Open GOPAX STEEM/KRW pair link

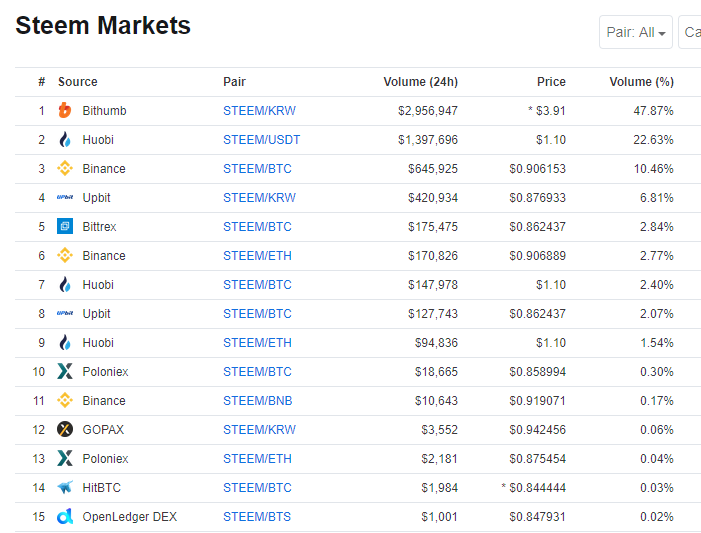(x=259, y=430)
